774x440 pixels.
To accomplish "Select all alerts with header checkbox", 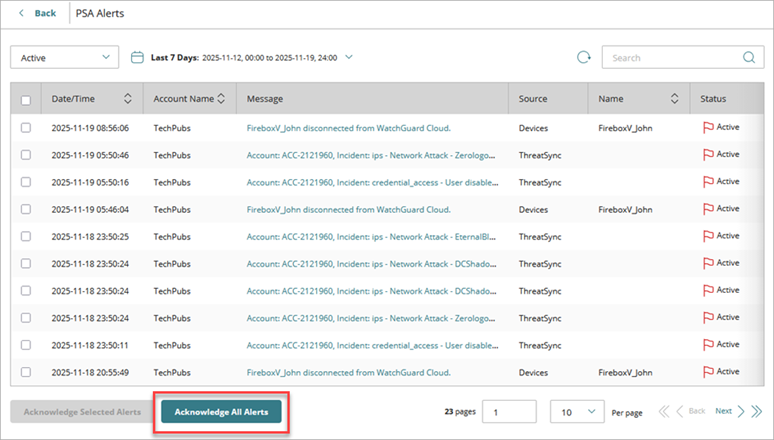I will pos(26,100).
